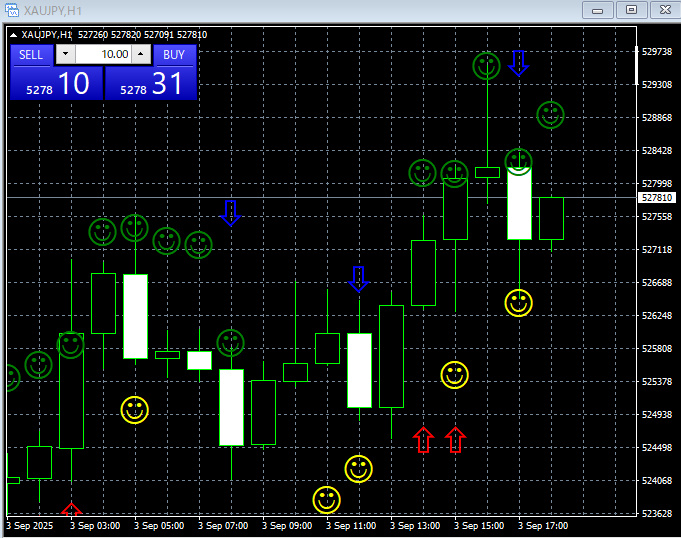
Task: Select yellow smiley lowest on chart near 523628
Action: 327,500
